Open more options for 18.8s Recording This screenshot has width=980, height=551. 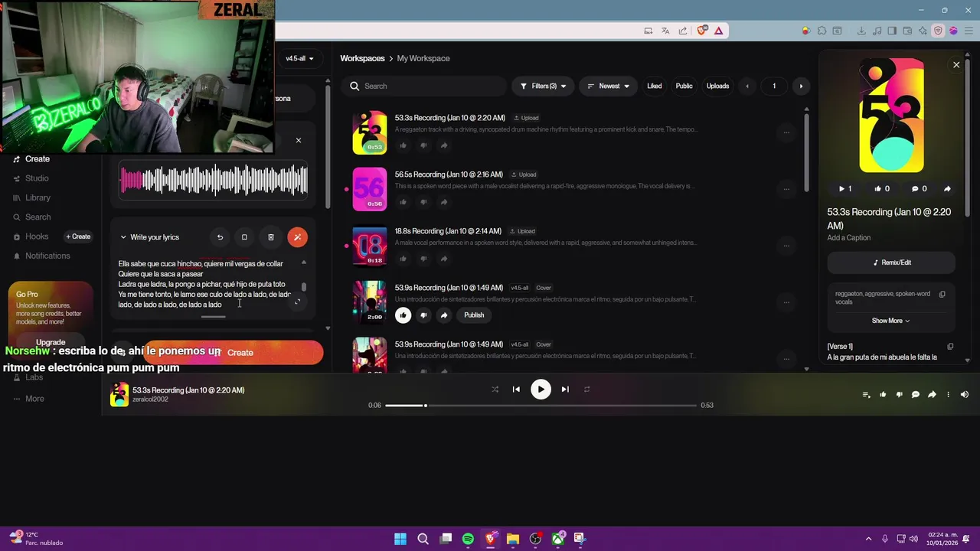786,246
